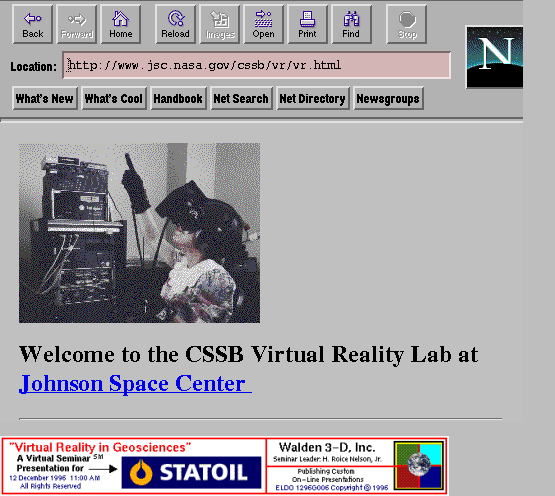Reload the current page

(x=175, y=24)
